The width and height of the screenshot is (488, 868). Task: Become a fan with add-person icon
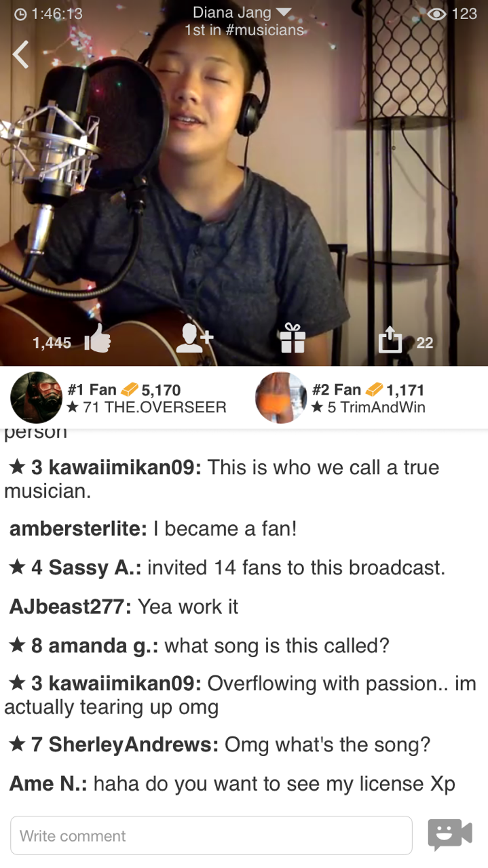pyautogui.click(x=194, y=338)
